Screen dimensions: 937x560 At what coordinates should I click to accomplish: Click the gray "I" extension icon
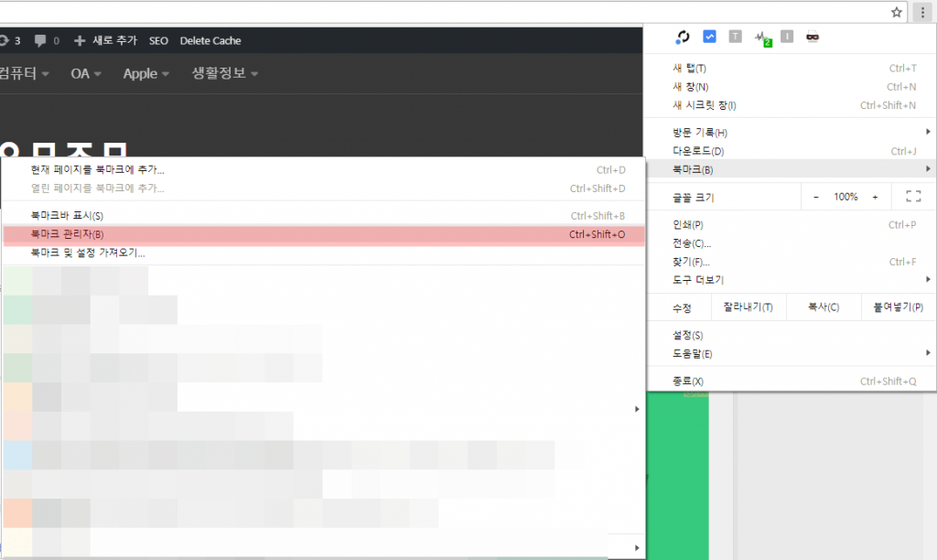[x=788, y=37]
